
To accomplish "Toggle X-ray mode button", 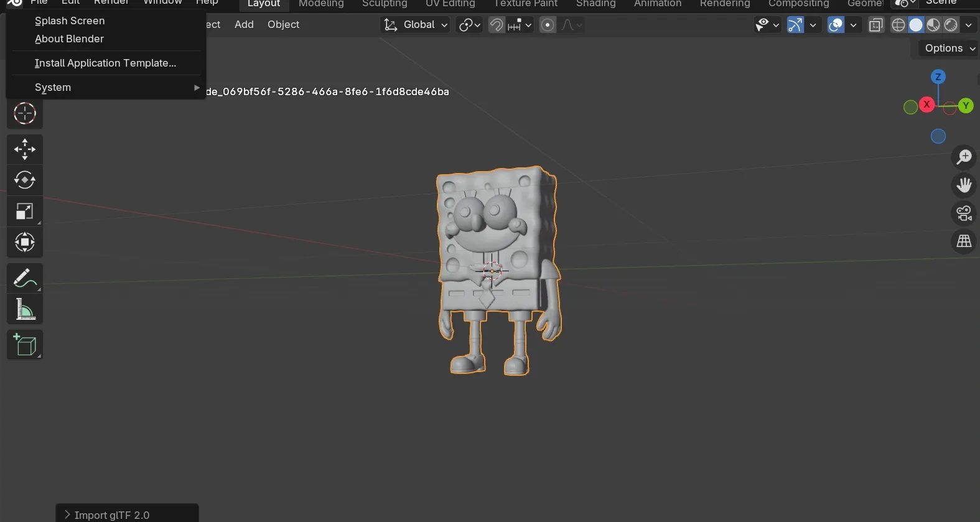I will click(x=876, y=25).
